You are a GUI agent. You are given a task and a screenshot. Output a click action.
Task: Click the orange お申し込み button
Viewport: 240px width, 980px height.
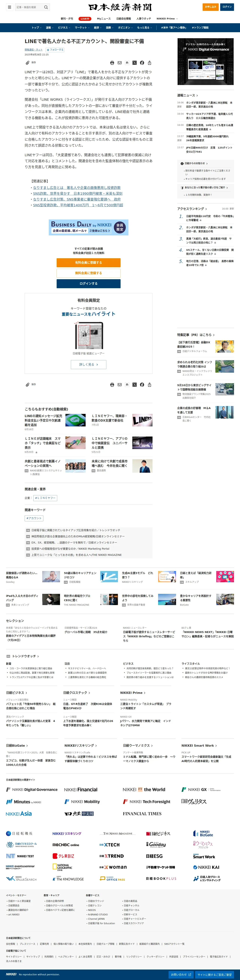point(210,7)
